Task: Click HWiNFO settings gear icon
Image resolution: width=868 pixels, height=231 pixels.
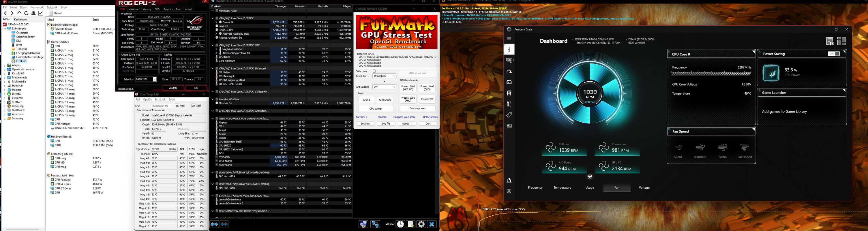Action: tap(421, 224)
